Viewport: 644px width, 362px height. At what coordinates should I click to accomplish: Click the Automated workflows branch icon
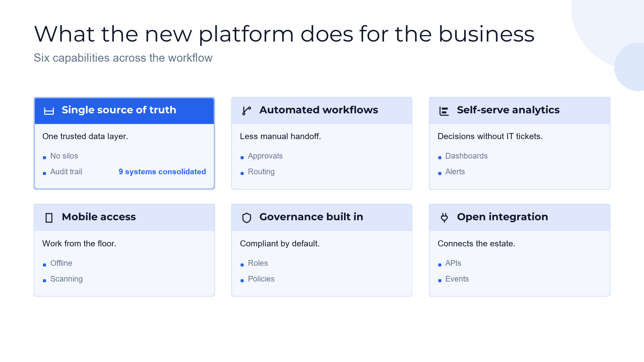[x=247, y=111]
